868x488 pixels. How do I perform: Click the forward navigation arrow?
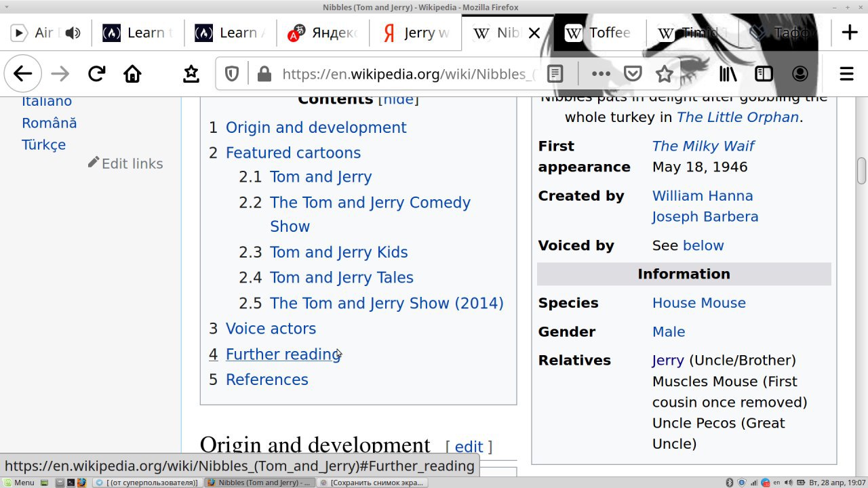point(60,73)
